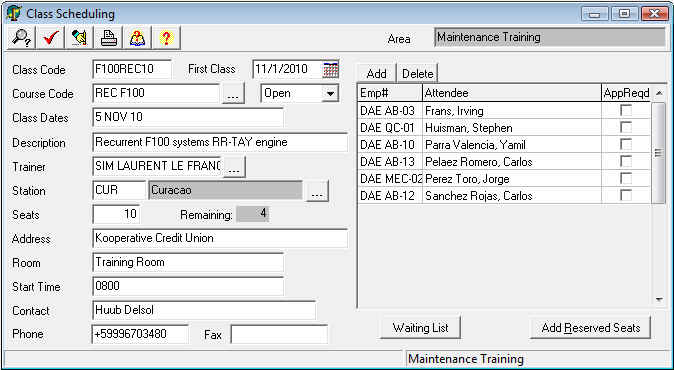The width and height of the screenshot is (674, 370).
Task: Toggle AppReqd checkbox for Perez Toro, Jorge
Action: pos(626,179)
